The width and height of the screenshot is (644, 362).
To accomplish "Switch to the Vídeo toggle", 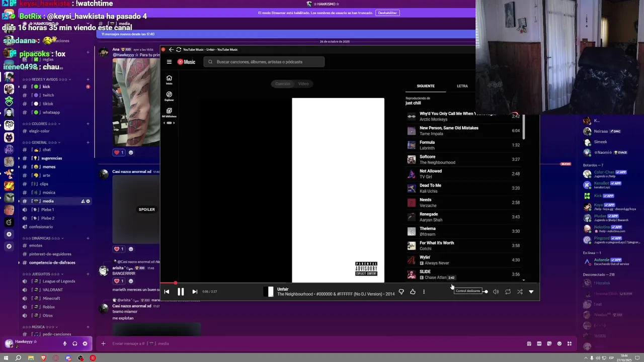I will click(x=303, y=84).
